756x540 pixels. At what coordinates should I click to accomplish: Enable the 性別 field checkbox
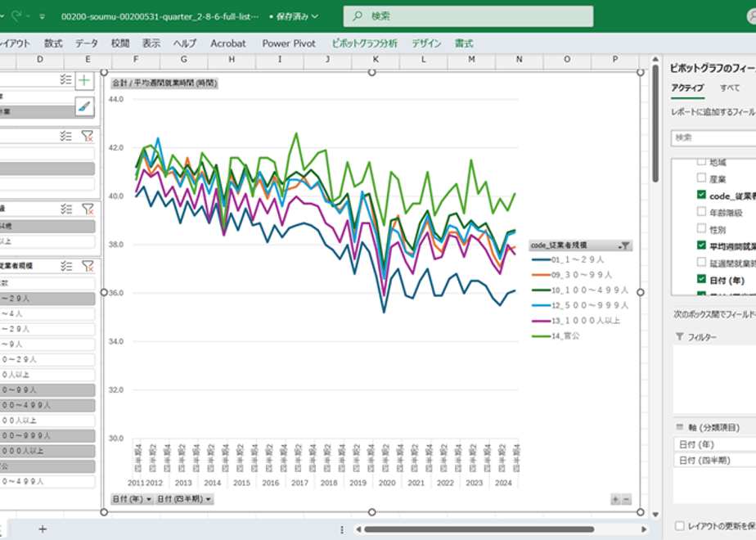coord(701,228)
